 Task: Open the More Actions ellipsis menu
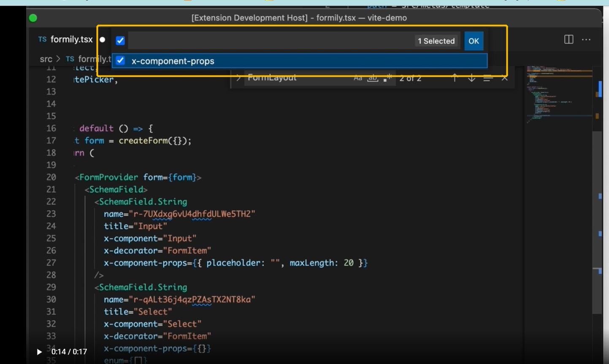586,39
